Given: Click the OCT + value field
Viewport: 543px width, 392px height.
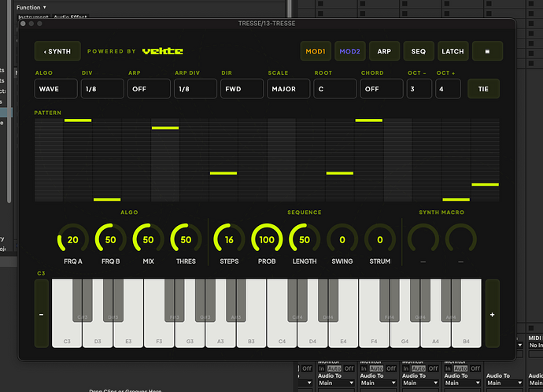Looking at the screenshot, I should click(448, 89).
